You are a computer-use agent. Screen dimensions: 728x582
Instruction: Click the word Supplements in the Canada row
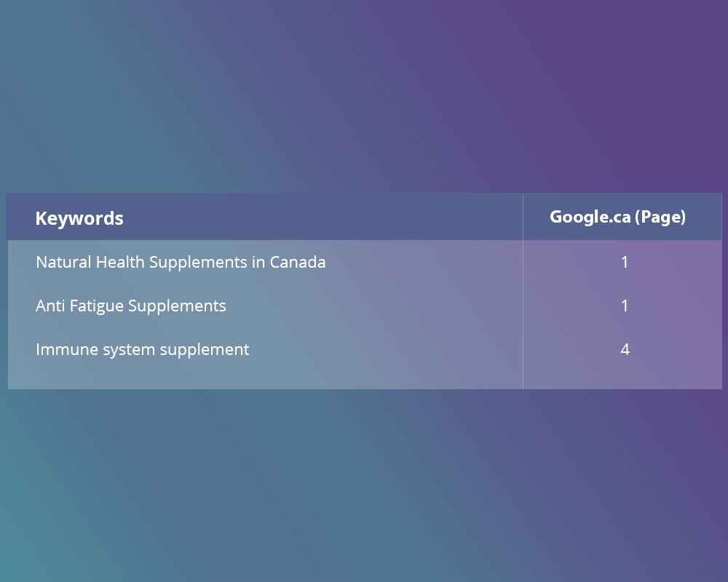coord(198,263)
